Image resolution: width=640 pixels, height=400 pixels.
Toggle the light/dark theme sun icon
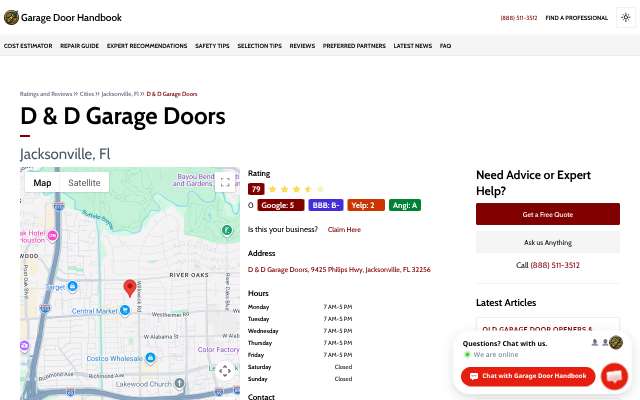coord(625,18)
